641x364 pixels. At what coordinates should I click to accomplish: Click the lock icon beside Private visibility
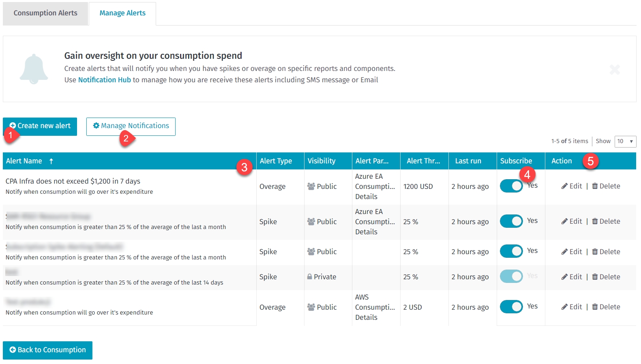(x=310, y=277)
